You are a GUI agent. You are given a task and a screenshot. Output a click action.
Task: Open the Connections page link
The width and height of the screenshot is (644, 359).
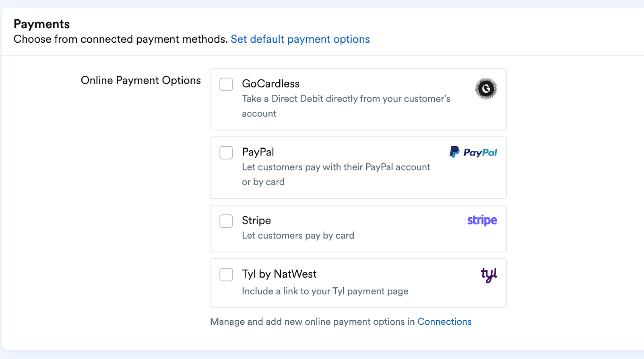[x=444, y=322]
